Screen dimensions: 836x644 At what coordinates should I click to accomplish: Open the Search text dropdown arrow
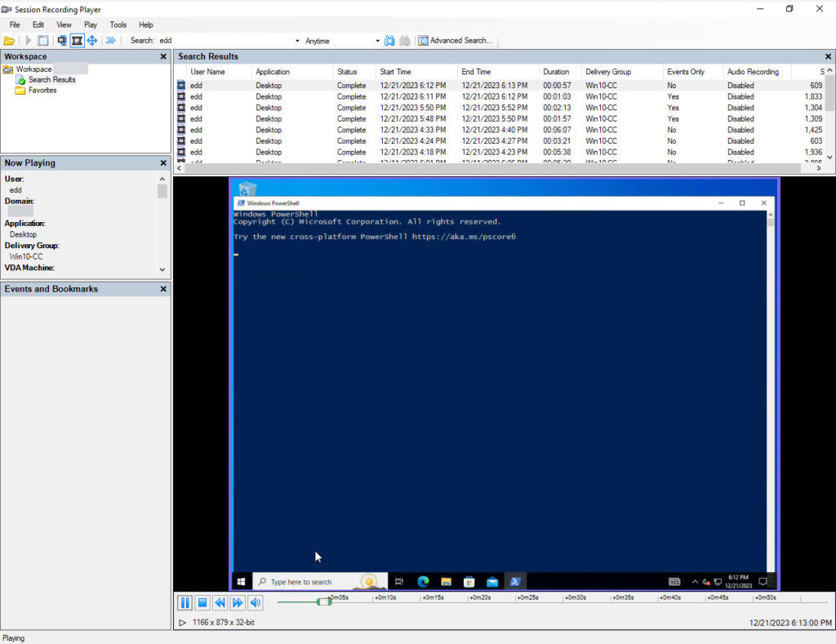point(297,41)
